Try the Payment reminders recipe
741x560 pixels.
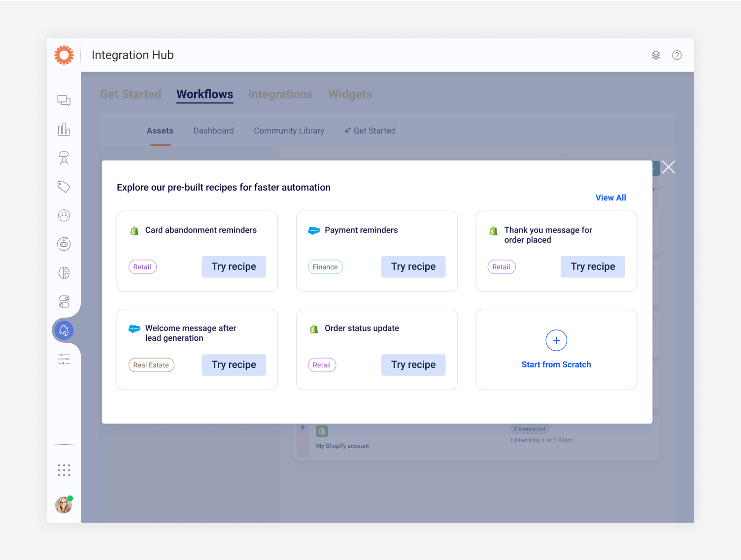[x=413, y=266]
